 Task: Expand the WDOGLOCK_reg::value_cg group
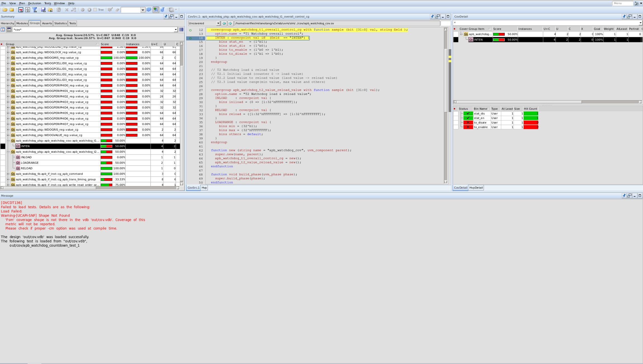coord(8,52)
